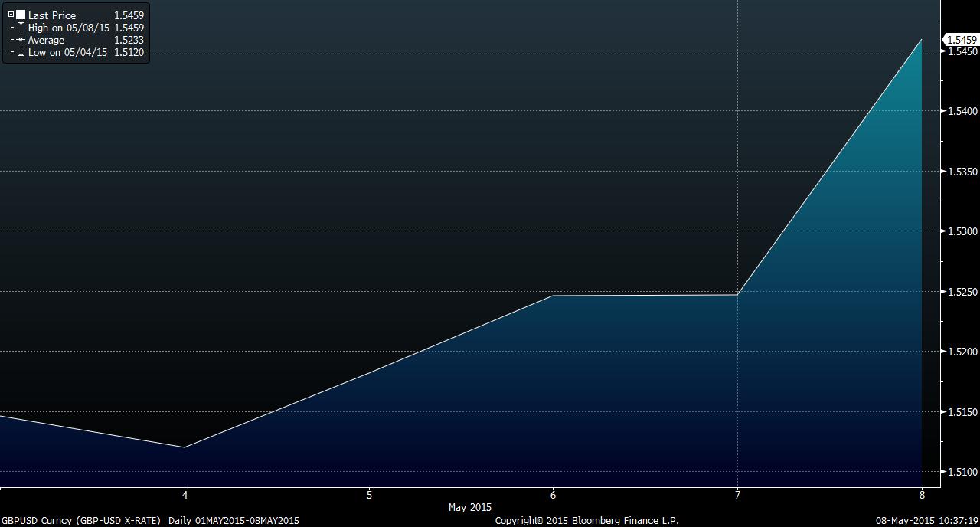The width and height of the screenshot is (980, 527).
Task: Click the chart data point at May 8 peak
Action: pyautogui.click(x=921, y=39)
